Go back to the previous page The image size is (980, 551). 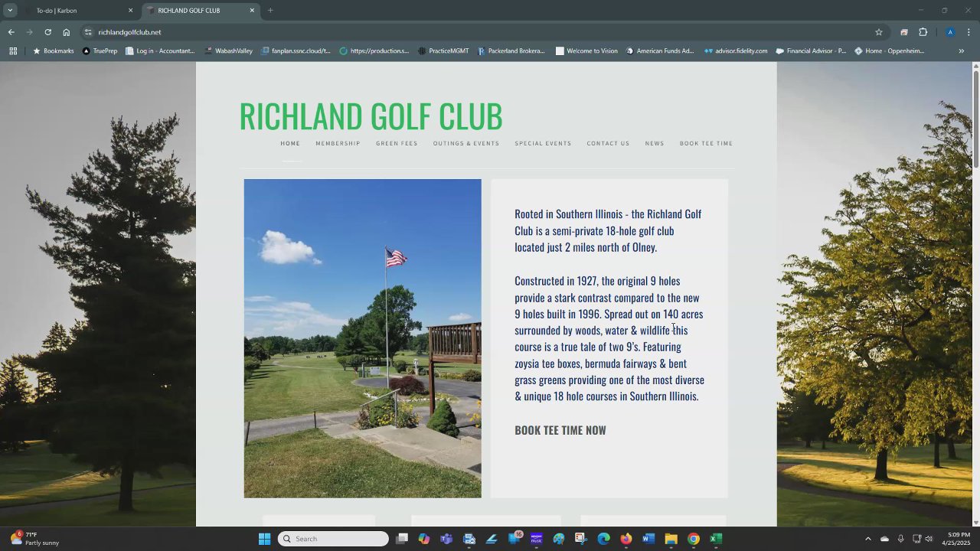click(11, 32)
